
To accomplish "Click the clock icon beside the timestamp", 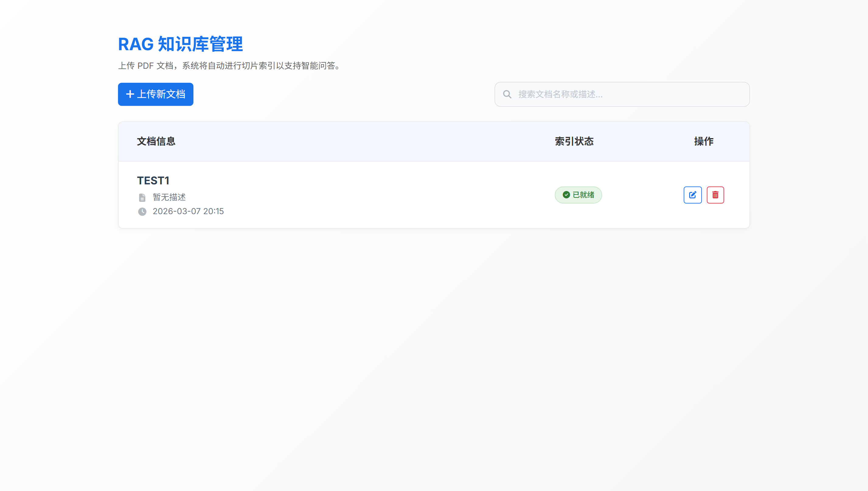I will 143,212.
